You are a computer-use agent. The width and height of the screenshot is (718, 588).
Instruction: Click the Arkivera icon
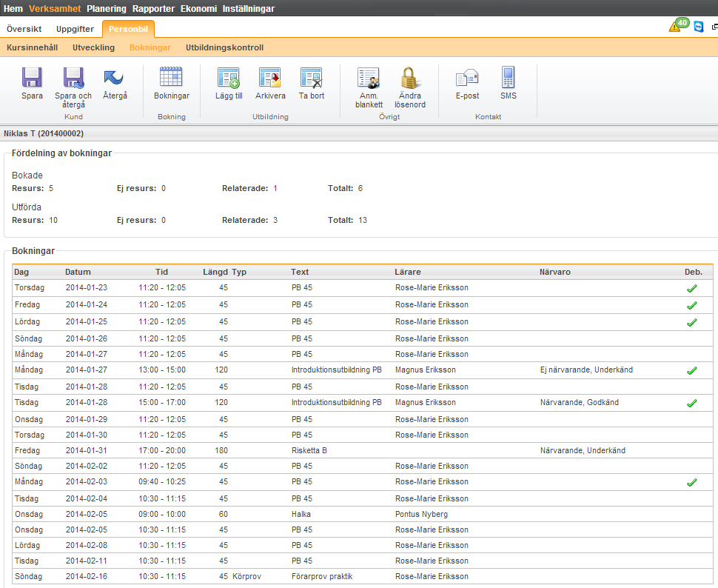point(269,78)
